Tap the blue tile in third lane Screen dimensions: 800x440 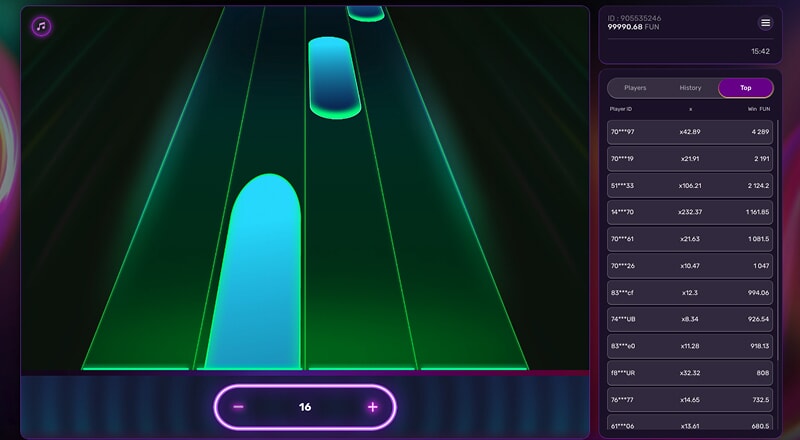point(334,78)
